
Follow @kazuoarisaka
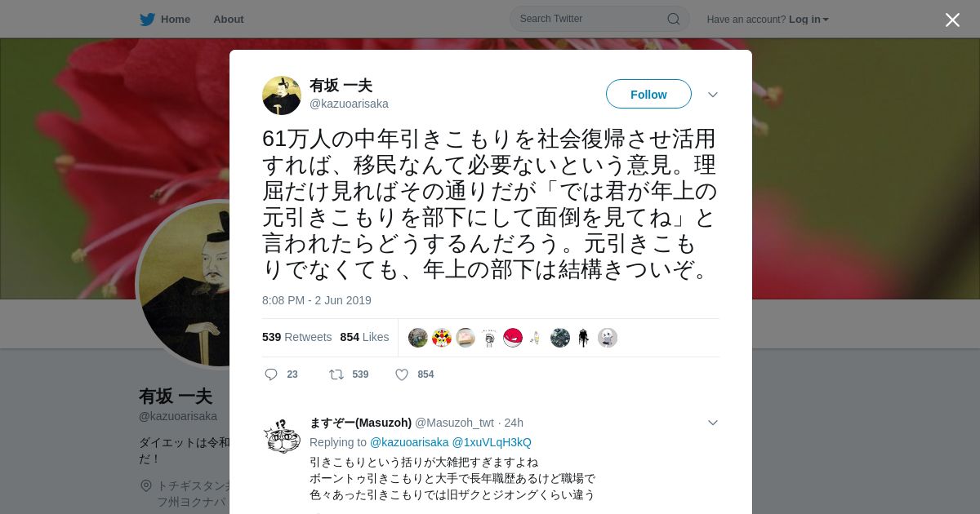click(x=648, y=94)
